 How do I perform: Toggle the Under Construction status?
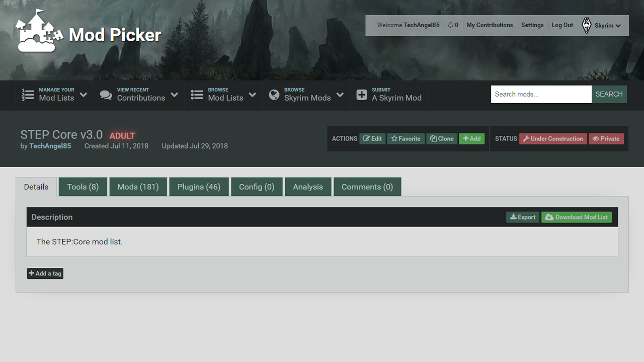(553, 138)
